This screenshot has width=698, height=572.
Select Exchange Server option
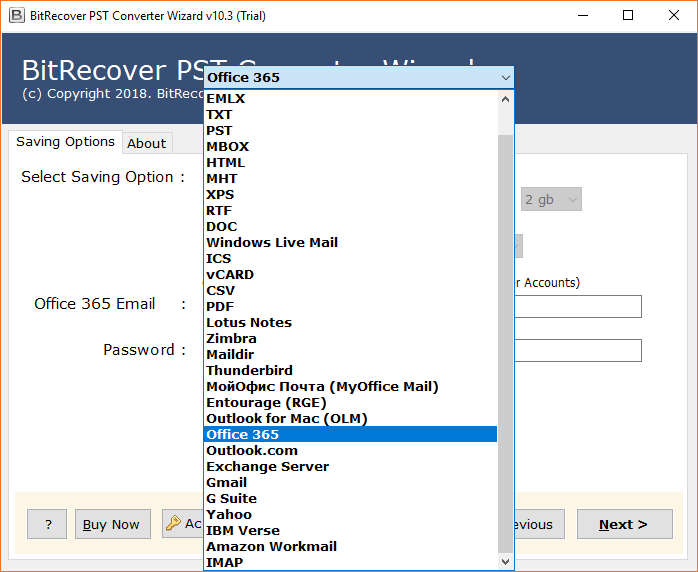(350, 467)
